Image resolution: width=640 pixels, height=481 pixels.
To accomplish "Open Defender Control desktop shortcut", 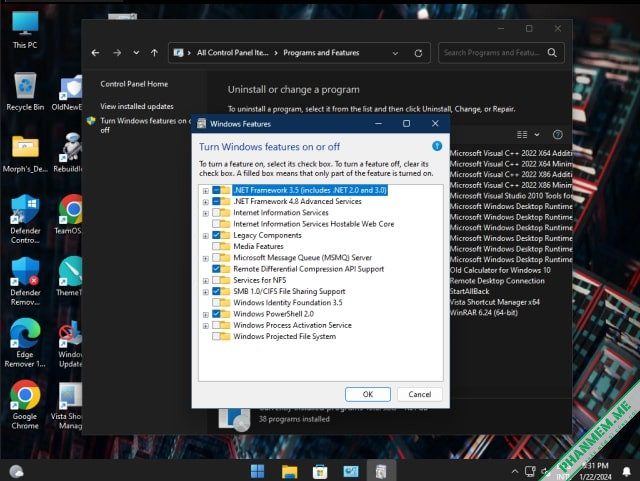I will point(25,219).
